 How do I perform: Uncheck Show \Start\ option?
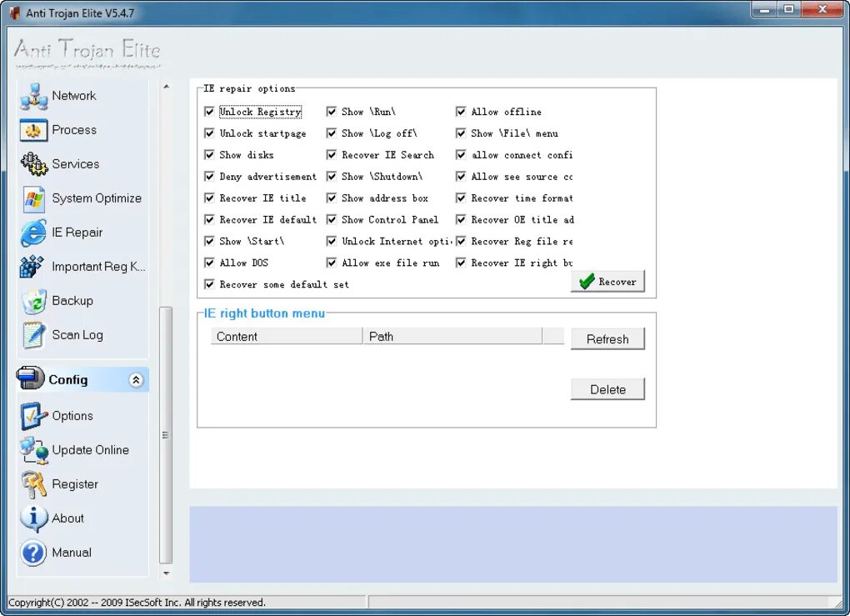[209, 241]
